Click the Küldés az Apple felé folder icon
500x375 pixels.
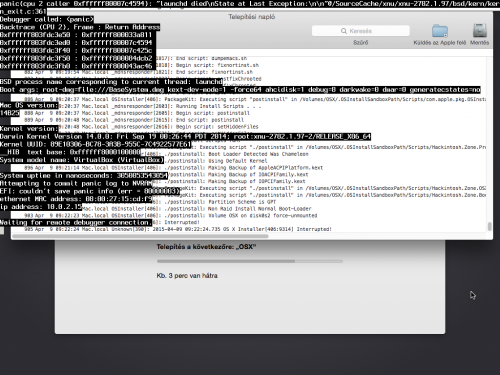click(440, 31)
